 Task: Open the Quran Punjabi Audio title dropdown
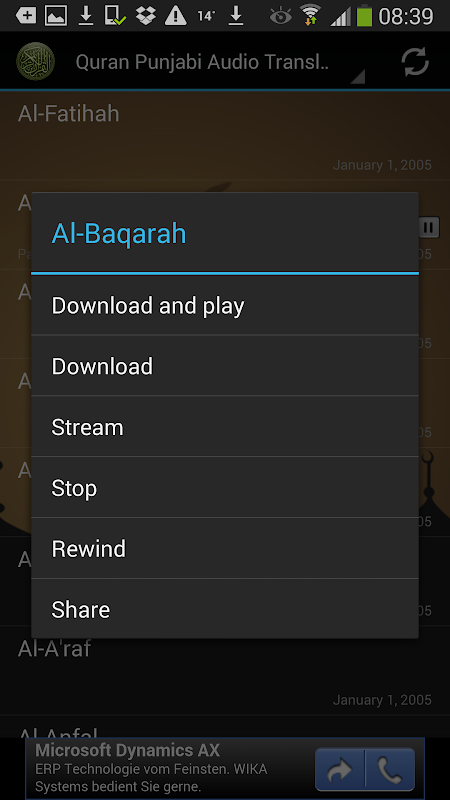[219, 62]
